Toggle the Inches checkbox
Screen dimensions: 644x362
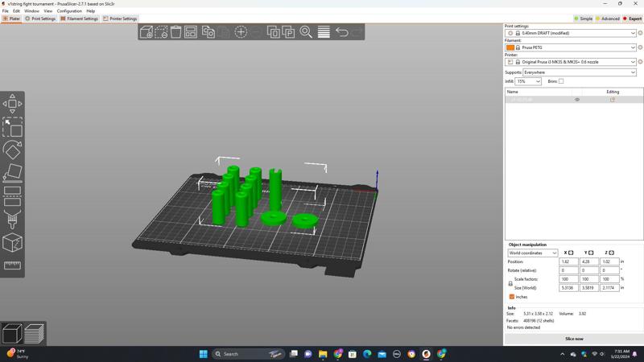(x=512, y=297)
